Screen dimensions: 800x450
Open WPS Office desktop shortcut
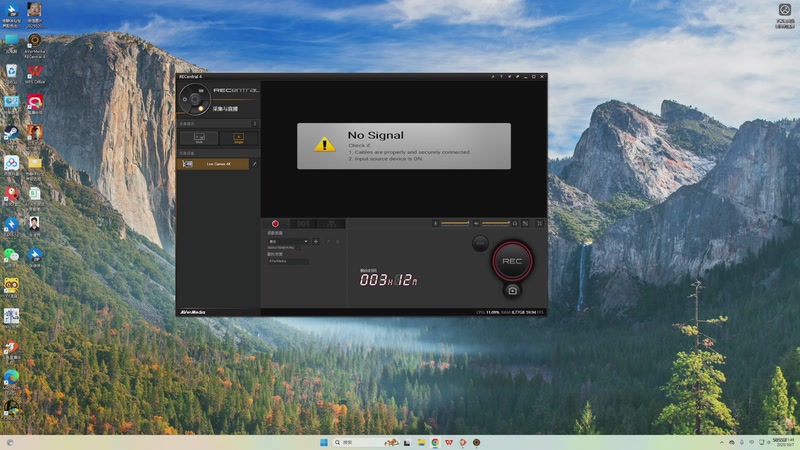pos(35,74)
